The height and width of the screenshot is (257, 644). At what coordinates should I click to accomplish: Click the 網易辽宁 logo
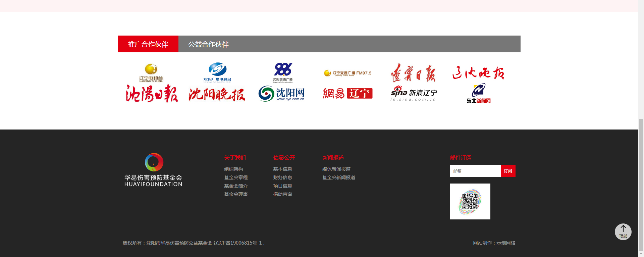pos(347,93)
